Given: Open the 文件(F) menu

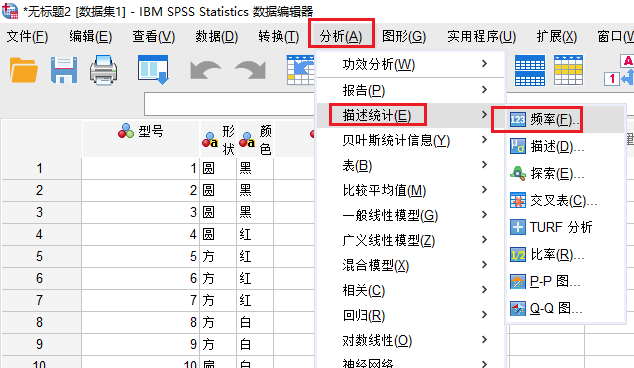Looking at the screenshot, I should click(27, 37).
